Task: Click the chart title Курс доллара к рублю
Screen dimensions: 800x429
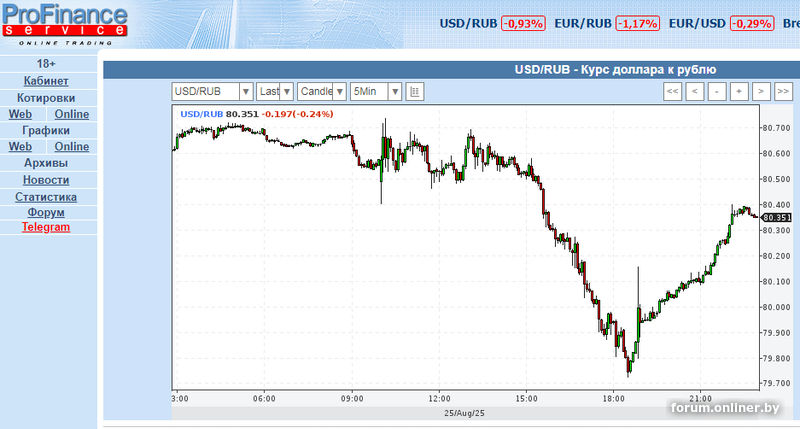Action: pyautogui.click(x=615, y=69)
